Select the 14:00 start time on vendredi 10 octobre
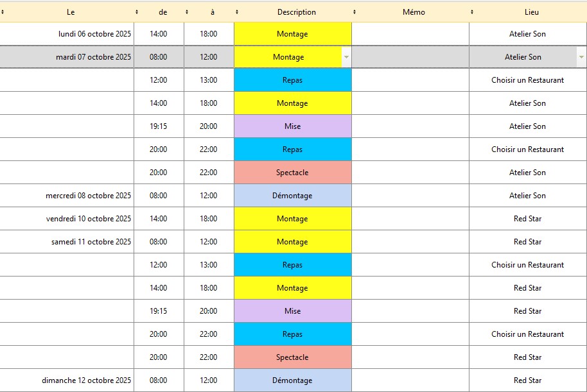The image size is (587, 392). click(159, 219)
